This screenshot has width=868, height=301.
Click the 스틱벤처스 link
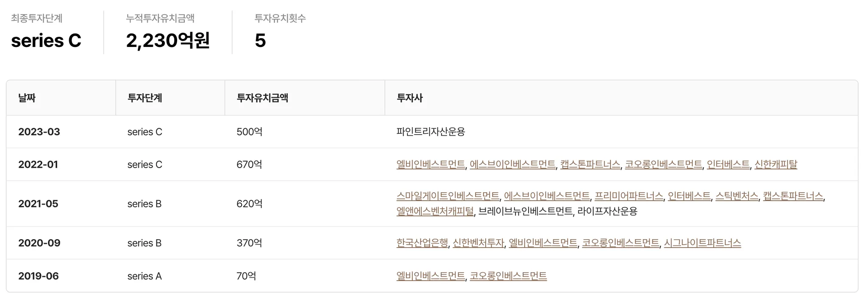737,196
